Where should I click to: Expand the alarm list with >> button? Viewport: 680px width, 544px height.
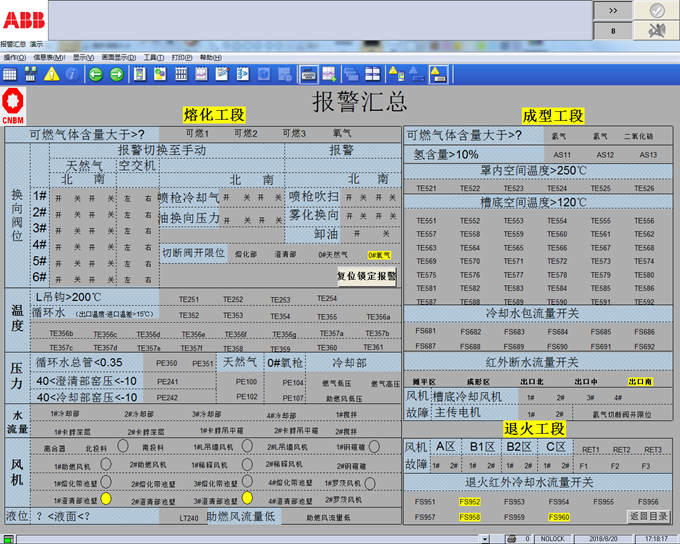[x=612, y=9]
